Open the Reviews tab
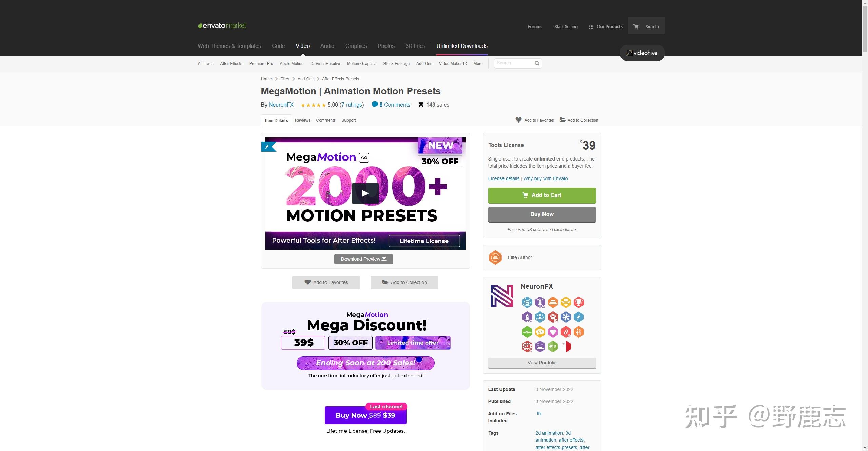This screenshot has width=868, height=451. point(302,120)
